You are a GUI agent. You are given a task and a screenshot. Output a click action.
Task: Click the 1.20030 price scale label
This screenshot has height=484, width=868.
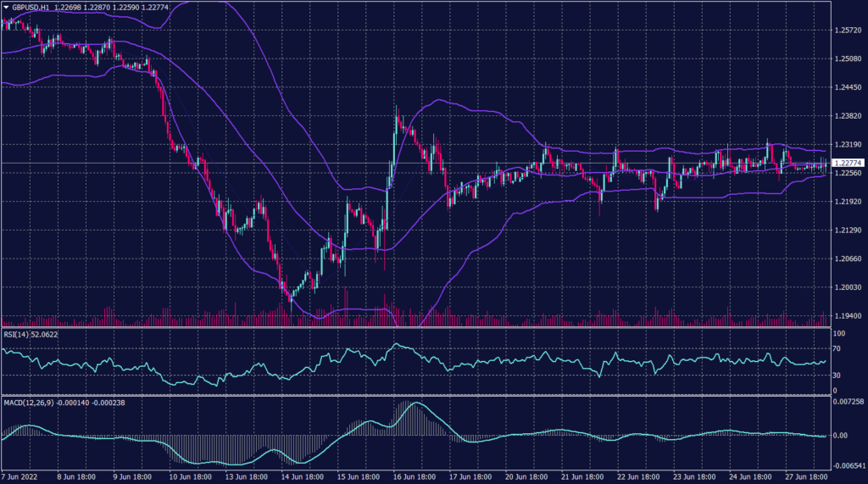(x=847, y=287)
